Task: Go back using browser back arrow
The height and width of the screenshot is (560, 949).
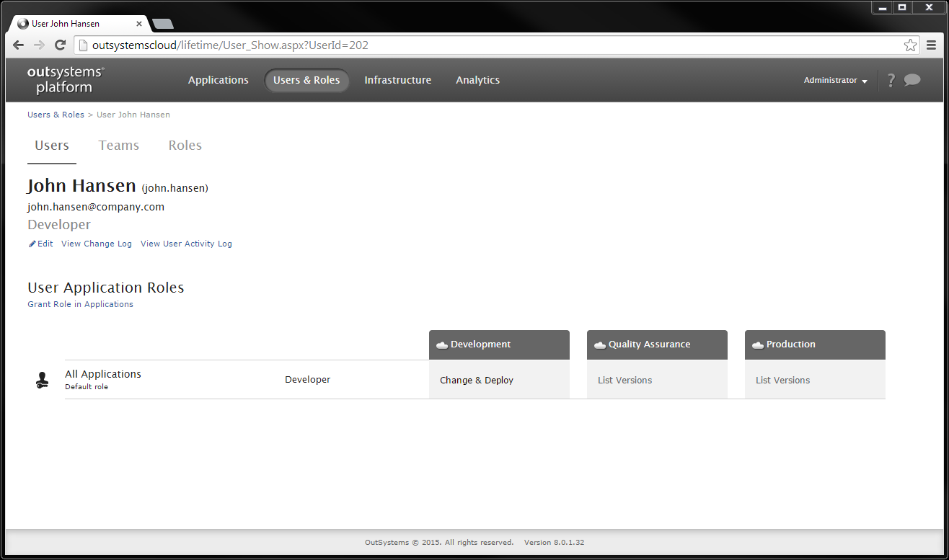Action: click(x=19, y=45)
